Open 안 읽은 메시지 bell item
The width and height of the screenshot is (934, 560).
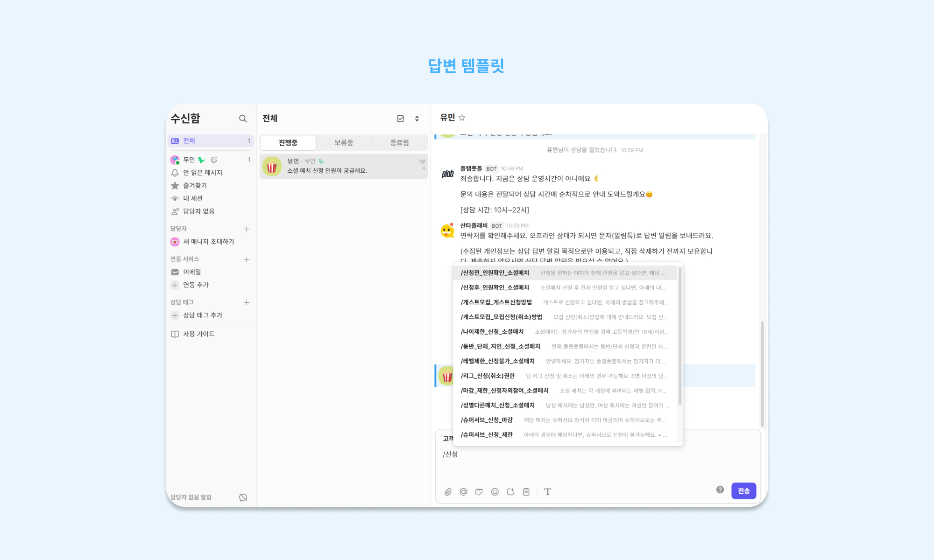pyautogui.click(x=211, y=173)
